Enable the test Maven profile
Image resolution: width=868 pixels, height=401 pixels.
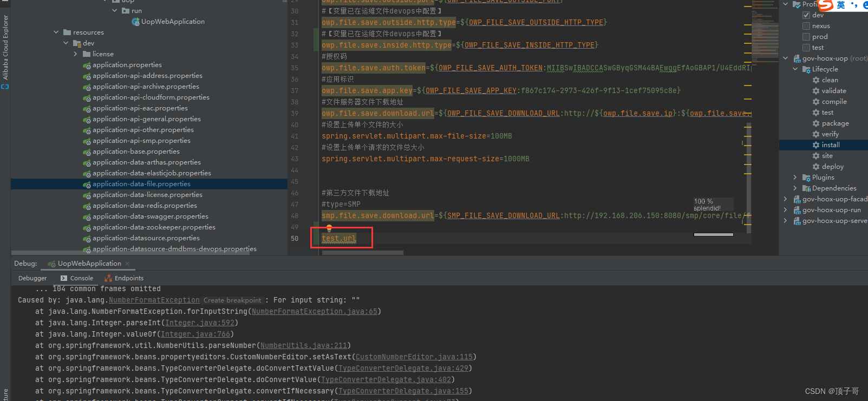[806, 48]
